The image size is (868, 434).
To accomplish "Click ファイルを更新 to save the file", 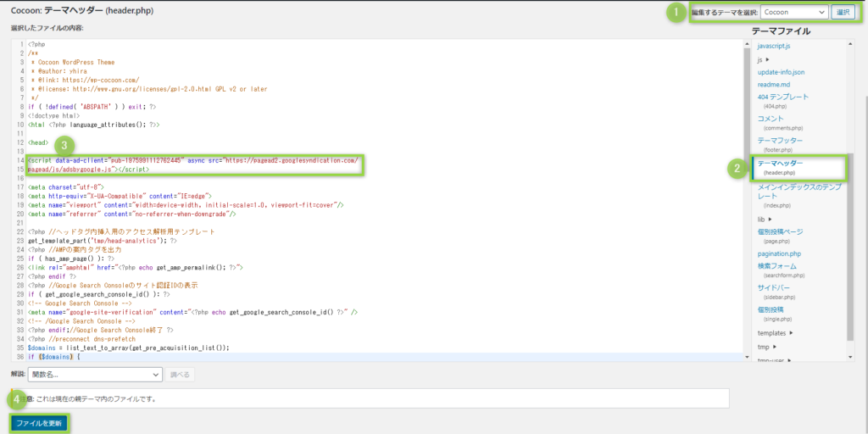I will [x=39, y=424].
